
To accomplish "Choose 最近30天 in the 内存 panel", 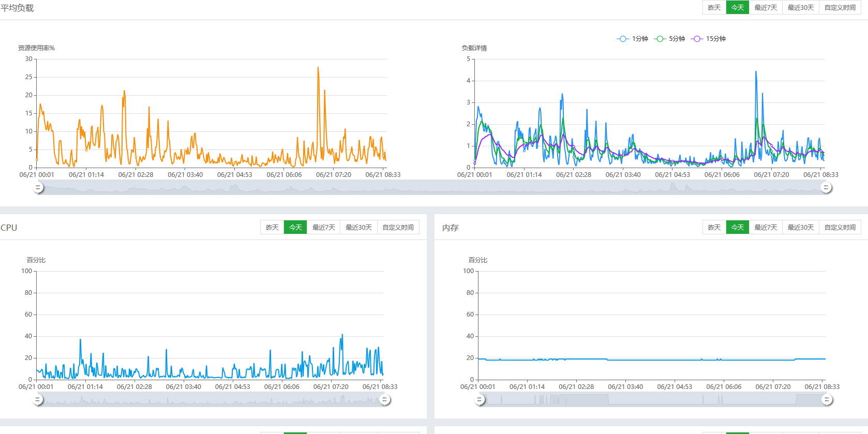I will [801, 228].
